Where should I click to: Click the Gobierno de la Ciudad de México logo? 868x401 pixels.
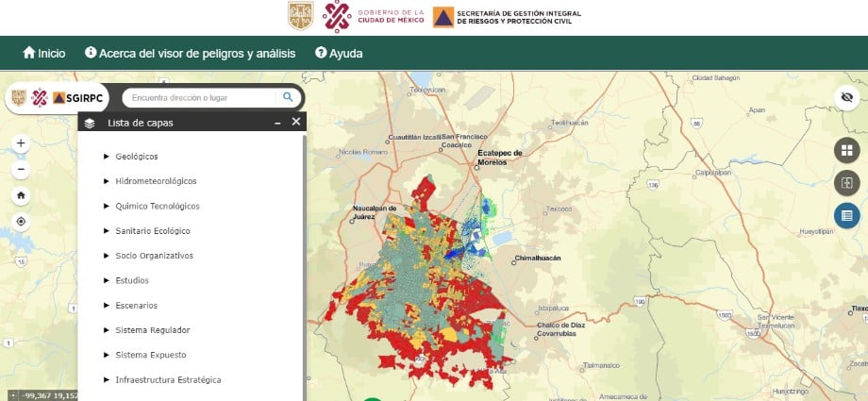374,16
